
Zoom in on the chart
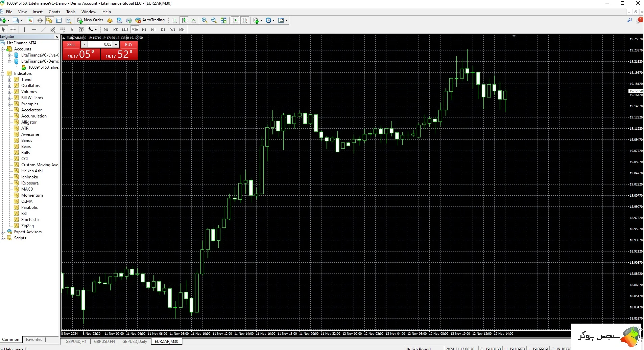pyautogui.click(x=205, y=20)
